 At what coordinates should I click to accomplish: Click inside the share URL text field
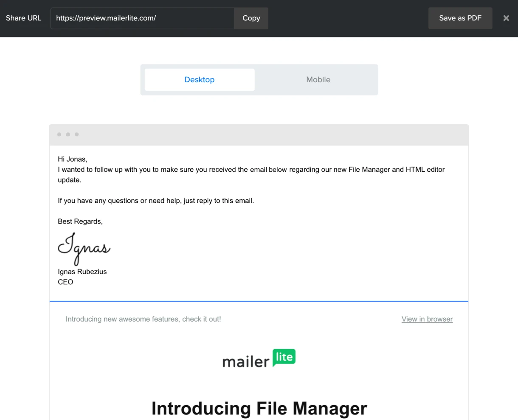pos(142,18)
